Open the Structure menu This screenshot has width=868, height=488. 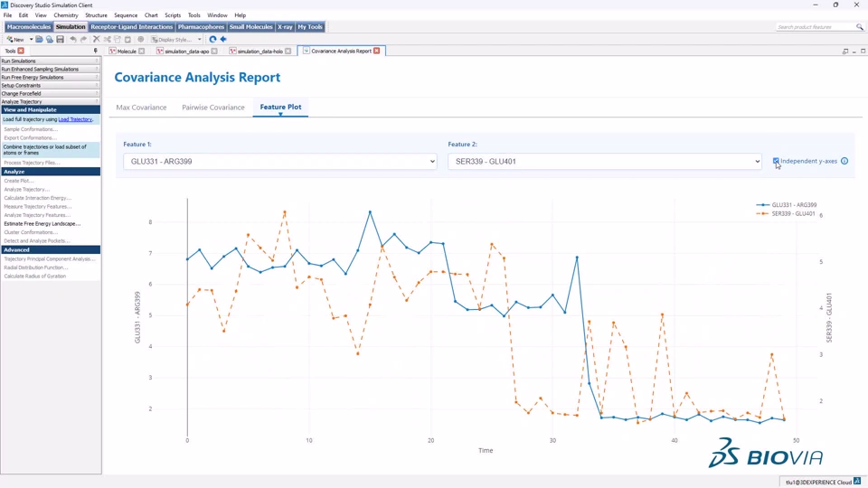pos(97,15)
